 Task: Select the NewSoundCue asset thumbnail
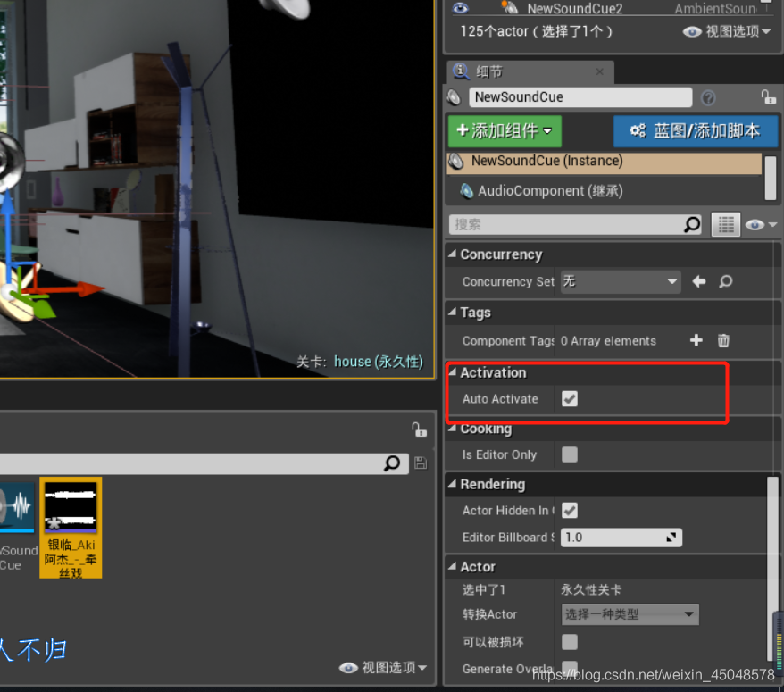tap(17, 527)
